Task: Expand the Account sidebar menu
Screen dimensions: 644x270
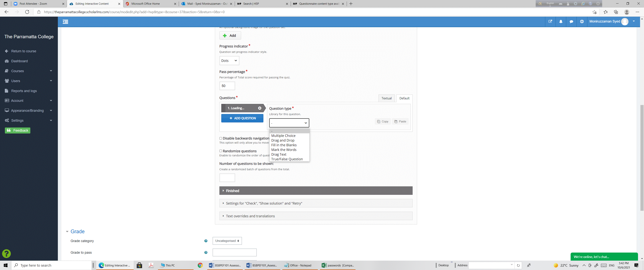Action: [29, 100]
